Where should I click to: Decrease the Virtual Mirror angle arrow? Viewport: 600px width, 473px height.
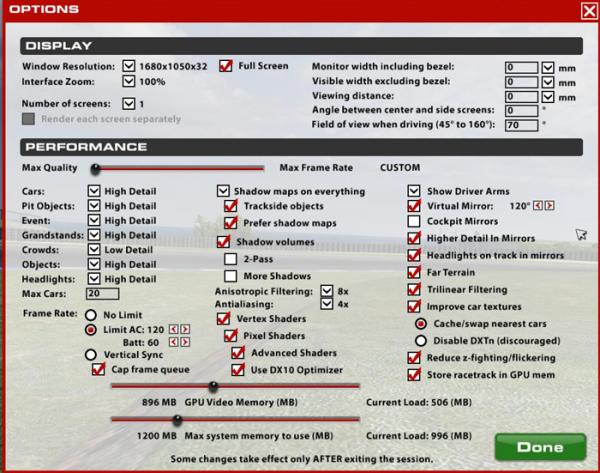pyautogui.click(x=538, y=206)
